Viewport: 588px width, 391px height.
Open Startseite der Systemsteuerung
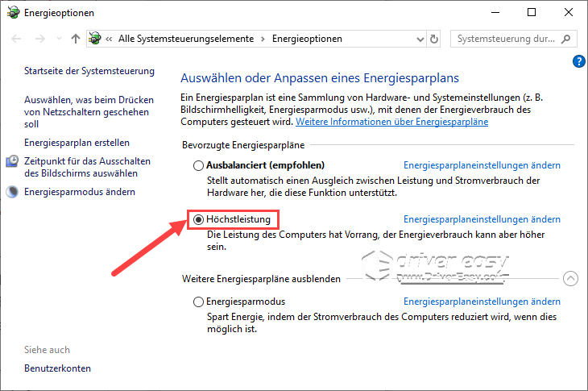coord(89,71)
